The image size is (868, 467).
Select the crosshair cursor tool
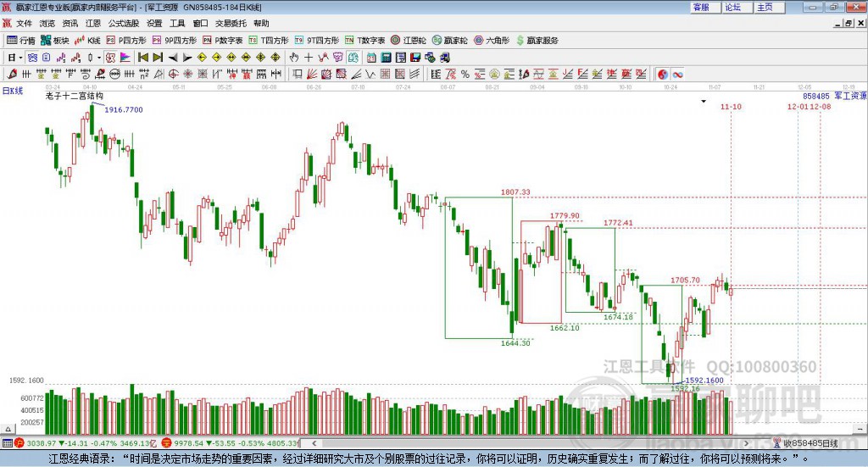pos(309,58)
